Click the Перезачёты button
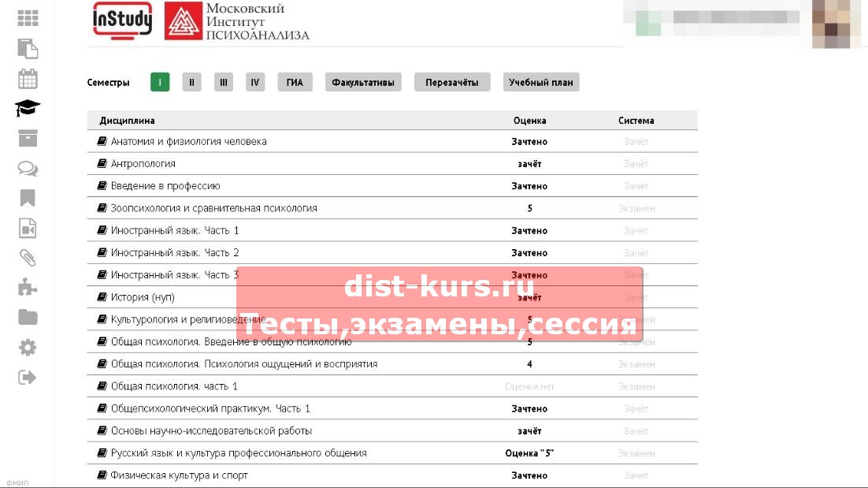The width and height of the screenshot is (868, 488). (x=452, y=82)
